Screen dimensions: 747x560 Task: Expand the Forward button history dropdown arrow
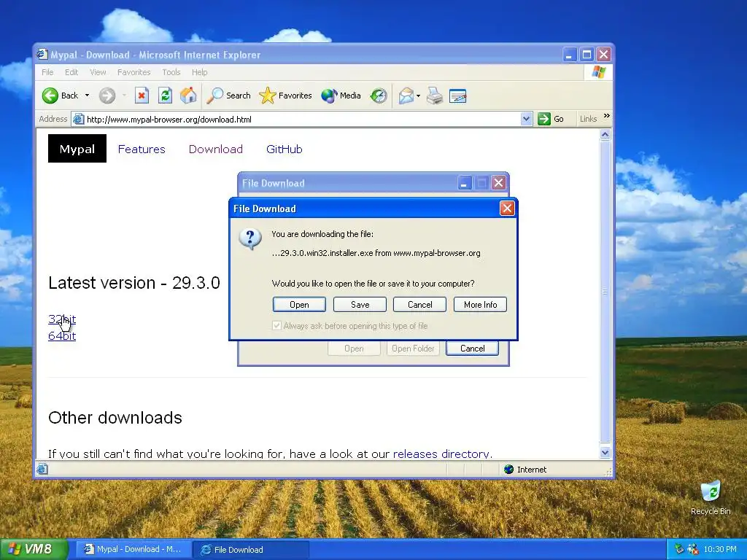pos(124,96)
